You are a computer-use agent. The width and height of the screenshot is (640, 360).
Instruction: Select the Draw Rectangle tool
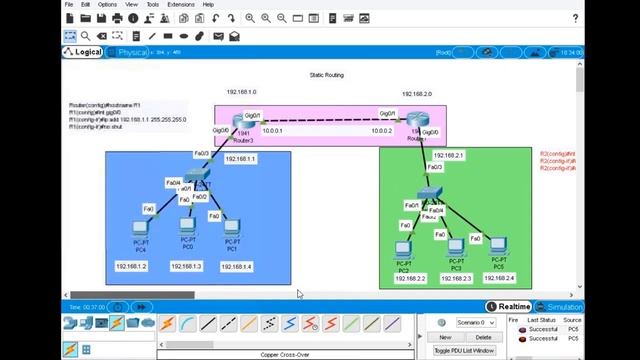pyautogui.click(x=168, y=36)
